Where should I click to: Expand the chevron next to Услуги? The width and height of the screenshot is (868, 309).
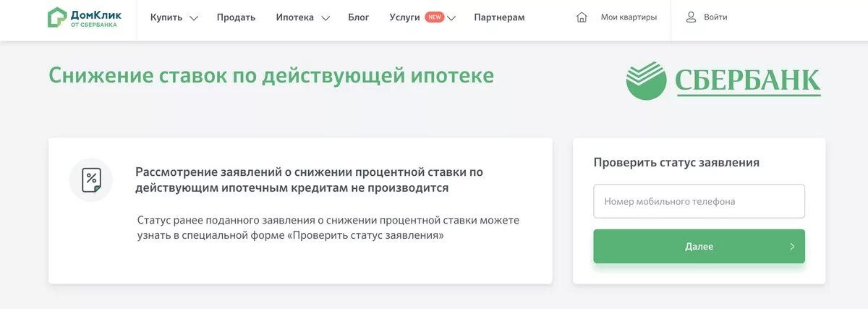[451, 18]
